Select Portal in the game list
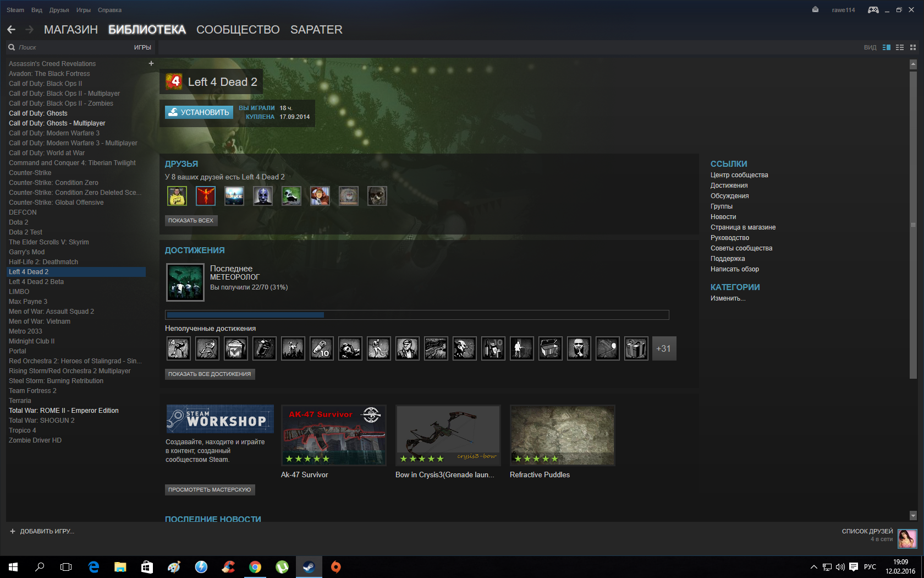The image size is (924, 578). coord(18,351)
